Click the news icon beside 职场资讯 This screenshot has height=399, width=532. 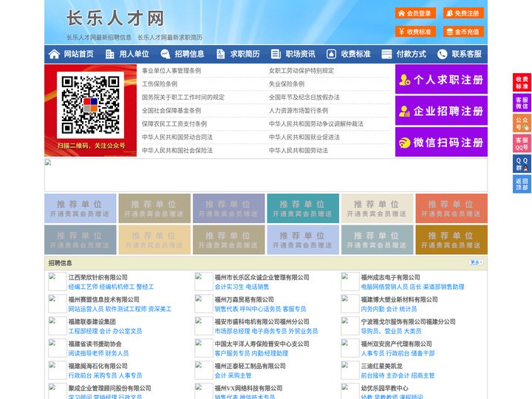(276, 54)
